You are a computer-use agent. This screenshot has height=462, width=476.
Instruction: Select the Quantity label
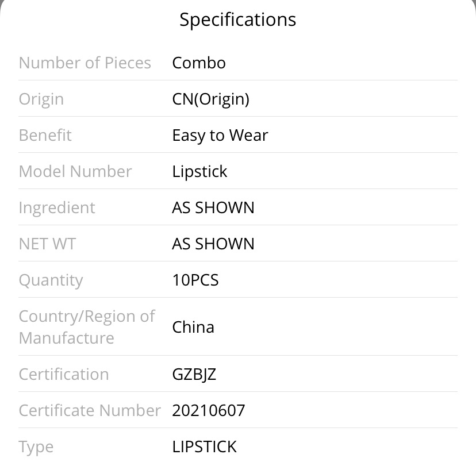(51, 280)
